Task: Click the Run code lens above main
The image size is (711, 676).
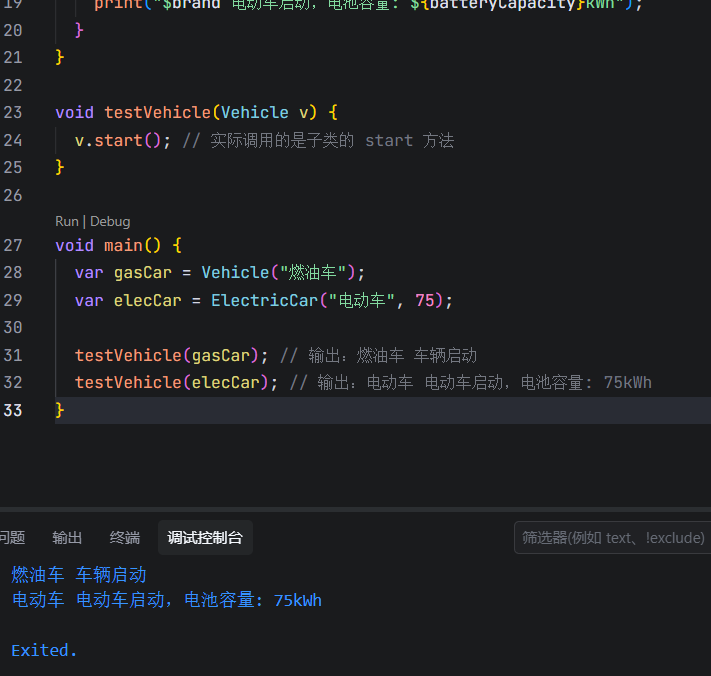Action: (67, 222)
